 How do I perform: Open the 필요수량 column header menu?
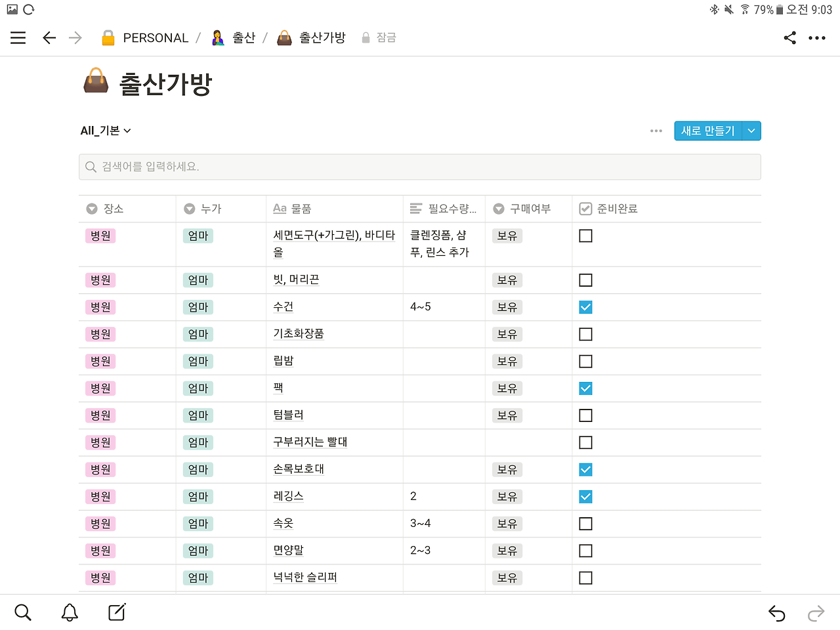pos(444,209)
